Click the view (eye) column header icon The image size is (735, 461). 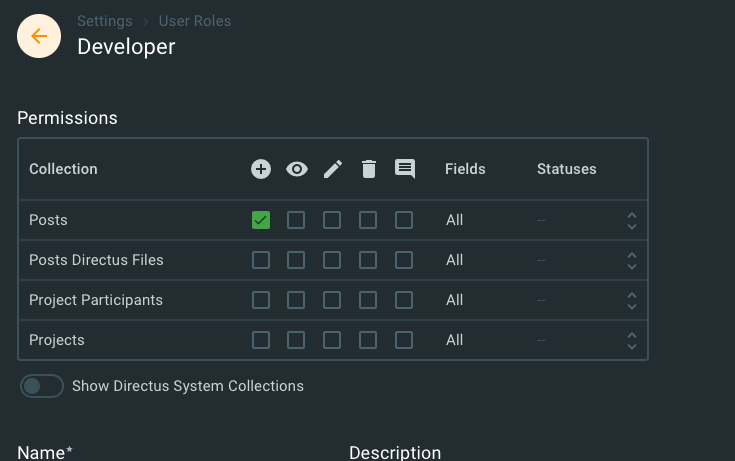(297, 169)
